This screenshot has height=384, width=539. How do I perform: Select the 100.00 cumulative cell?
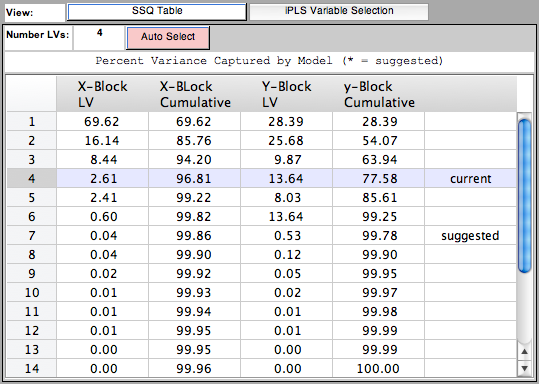tap(378, 369)
